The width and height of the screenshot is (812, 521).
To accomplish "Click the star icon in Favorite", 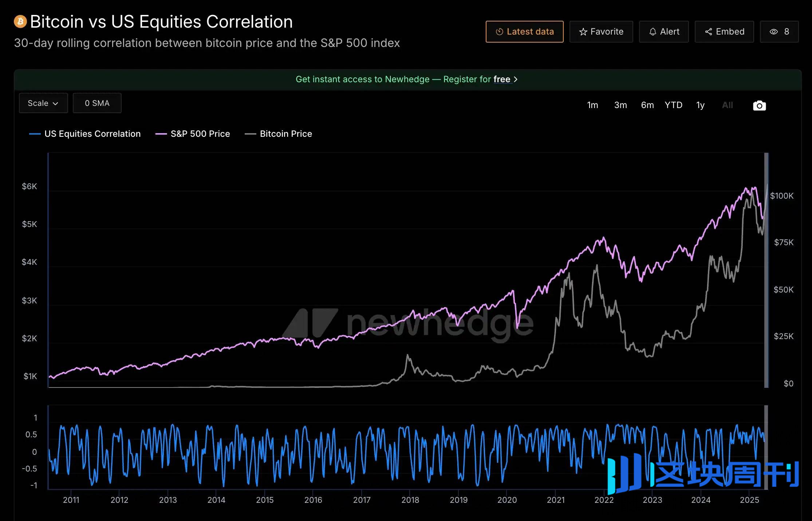I will [x=583, y=32].
